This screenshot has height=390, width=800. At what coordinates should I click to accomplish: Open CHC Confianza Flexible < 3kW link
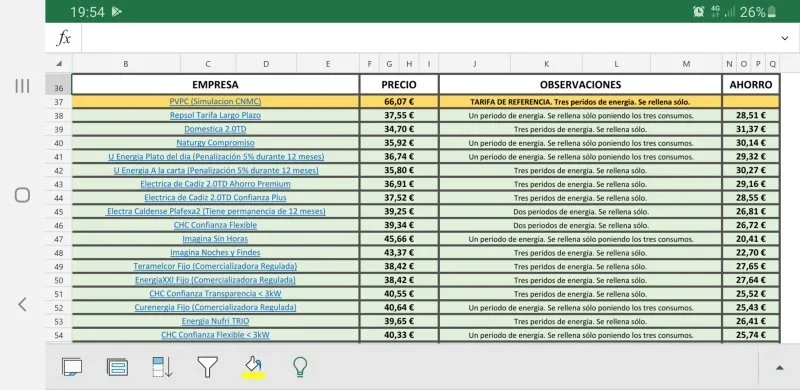coord(215,335)
